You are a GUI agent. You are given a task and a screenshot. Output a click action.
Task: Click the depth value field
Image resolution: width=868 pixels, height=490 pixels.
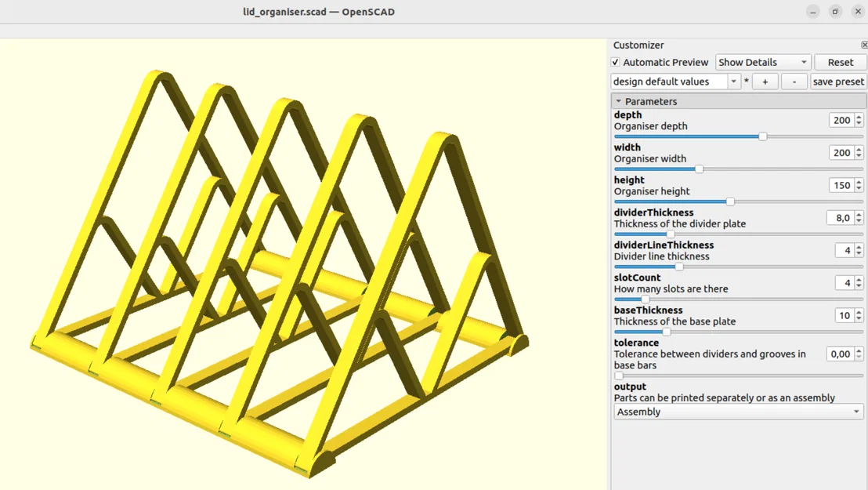coord(841,120)
